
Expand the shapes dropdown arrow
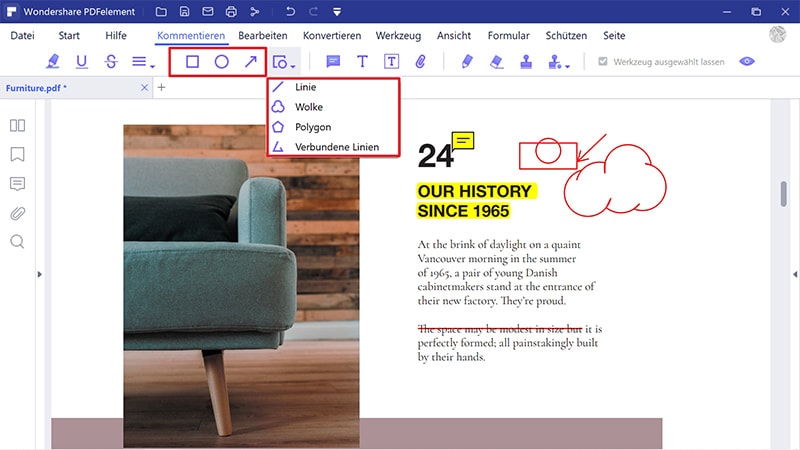293,66
